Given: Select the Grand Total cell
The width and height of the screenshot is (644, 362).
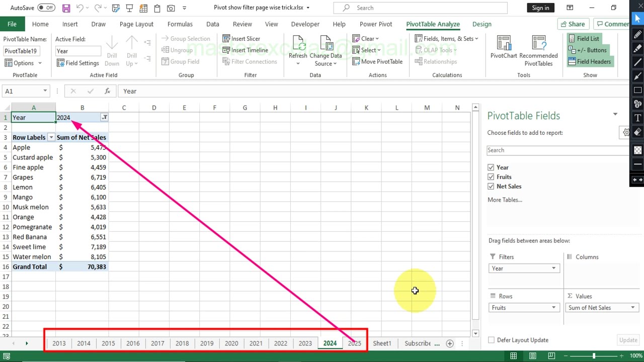Looking at the screenshot, I should 33,267.
